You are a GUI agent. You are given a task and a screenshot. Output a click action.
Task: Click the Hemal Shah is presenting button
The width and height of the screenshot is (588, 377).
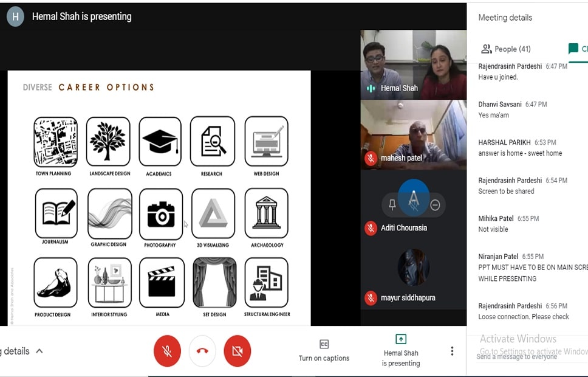pos(400,351)
